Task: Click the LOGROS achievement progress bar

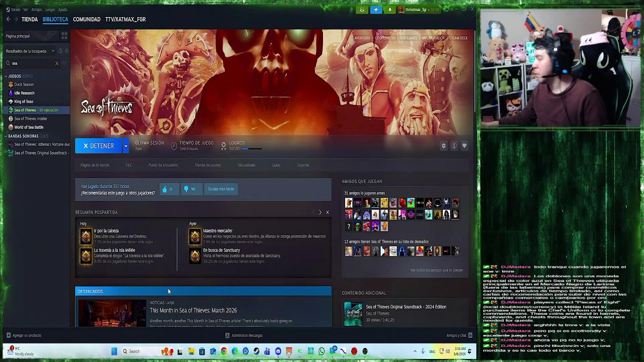Action: pyautogui.click(x=252, y=149)
